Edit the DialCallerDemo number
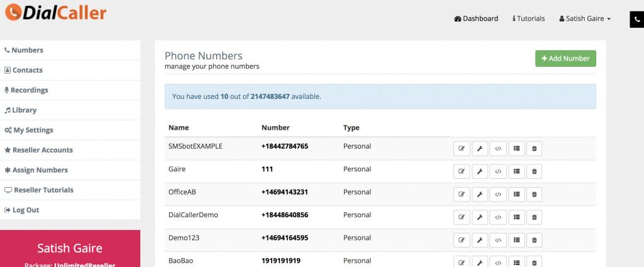 462,217
